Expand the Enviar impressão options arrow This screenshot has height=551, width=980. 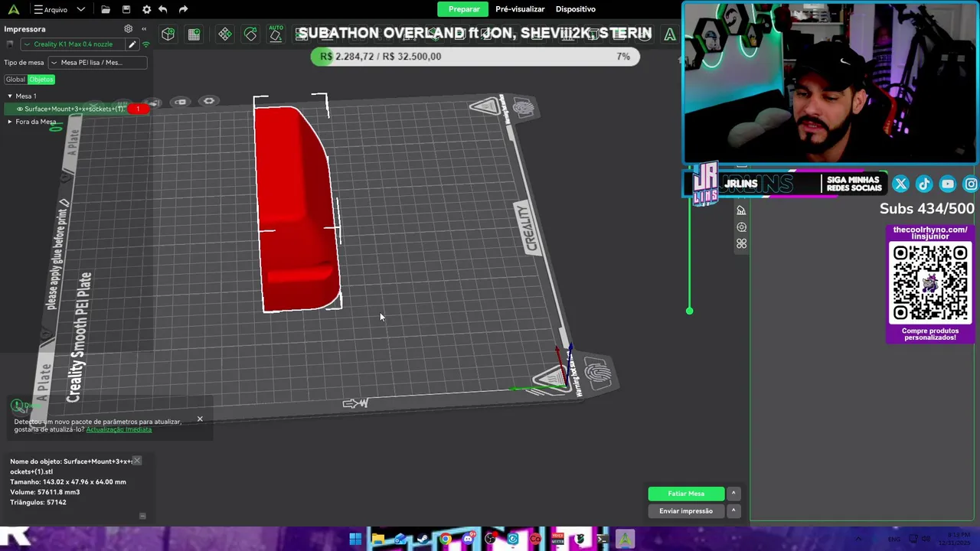click(733, 511)
